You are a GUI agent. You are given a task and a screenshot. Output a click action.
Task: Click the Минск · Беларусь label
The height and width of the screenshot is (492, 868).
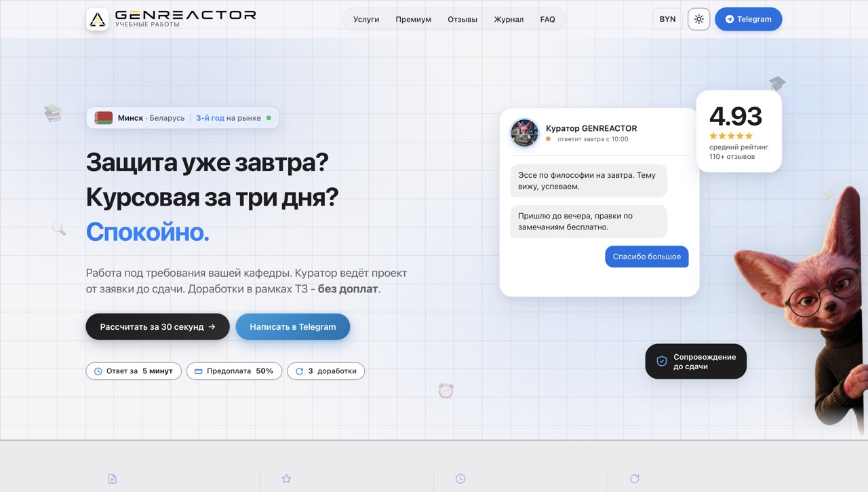pos(151,118)
